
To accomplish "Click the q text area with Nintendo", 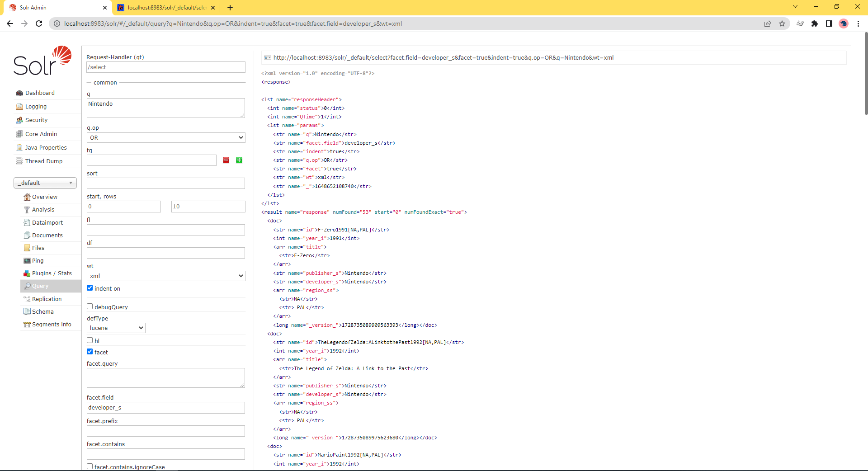I will [x=166, y=108].
